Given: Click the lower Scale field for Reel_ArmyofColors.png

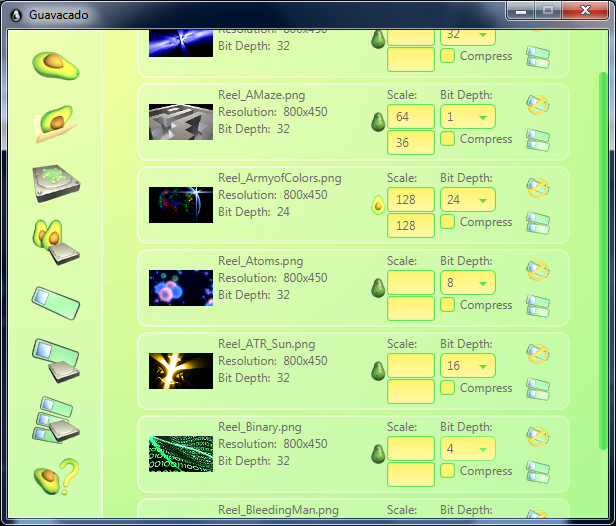Looking at the screenshot, I should click(411, 225).
